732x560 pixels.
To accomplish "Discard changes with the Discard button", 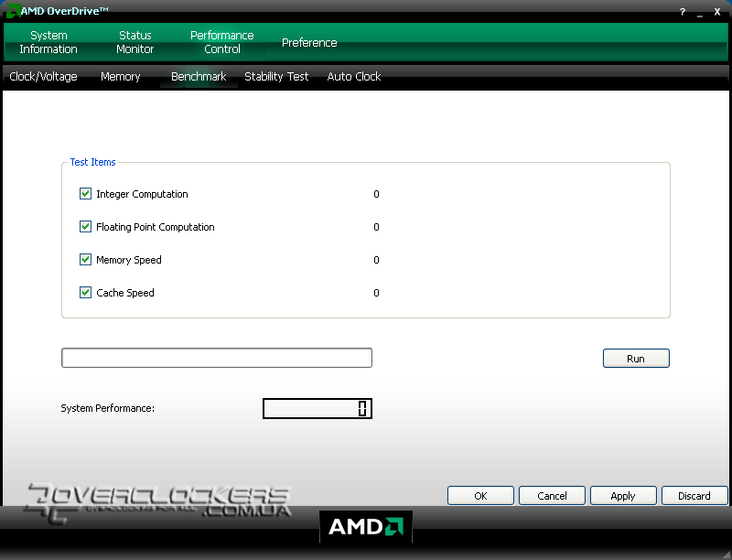I will pos(694,496).
